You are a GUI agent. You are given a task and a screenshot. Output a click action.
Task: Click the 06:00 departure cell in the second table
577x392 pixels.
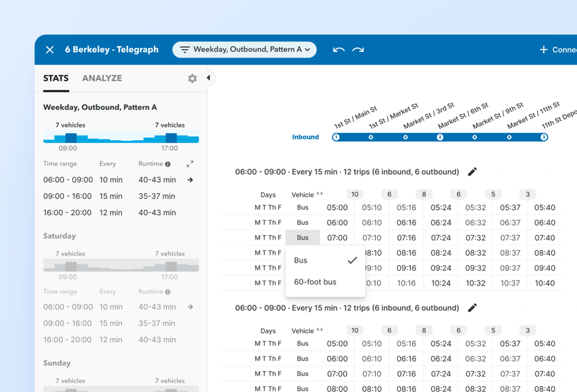pyautogui.click(x=337, y=359)
